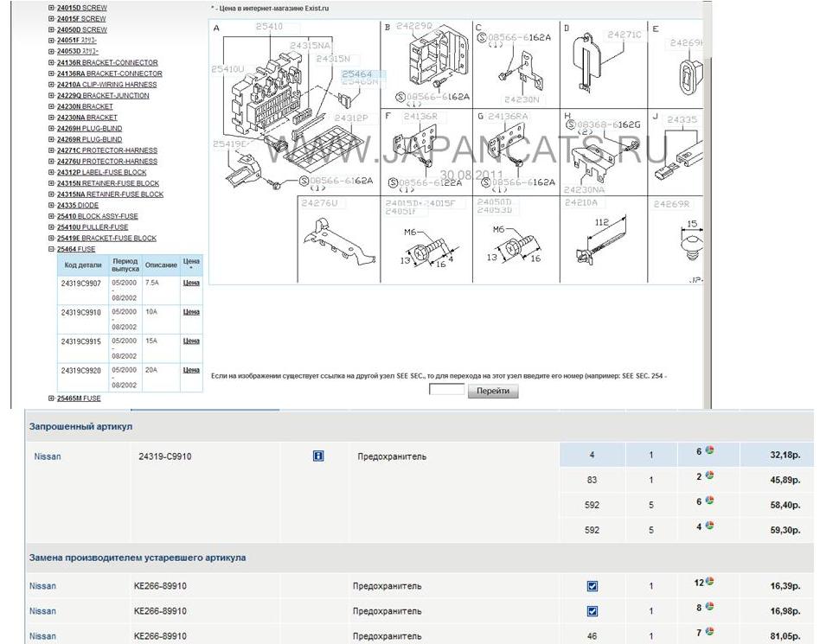Click the pie chart icon in the 16,39р. row
This screenshot has height=644, width=820.
[x=709, y=581]
